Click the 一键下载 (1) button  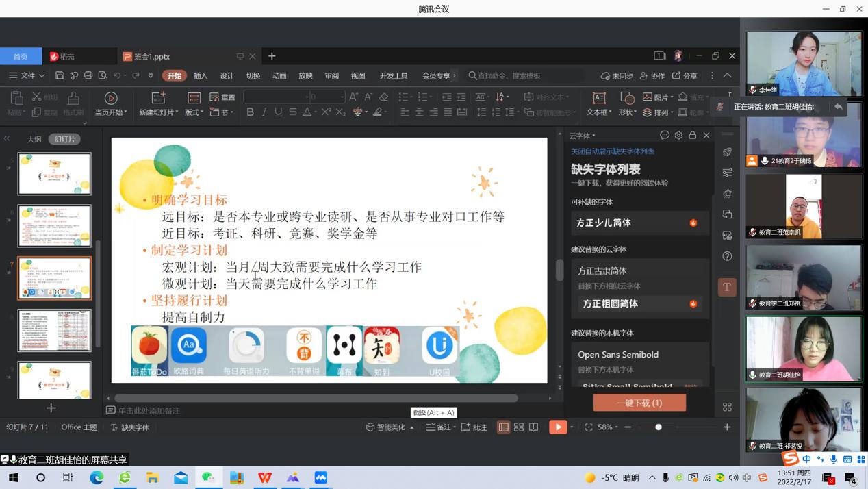pyautogui.click(x=639, y=403)
